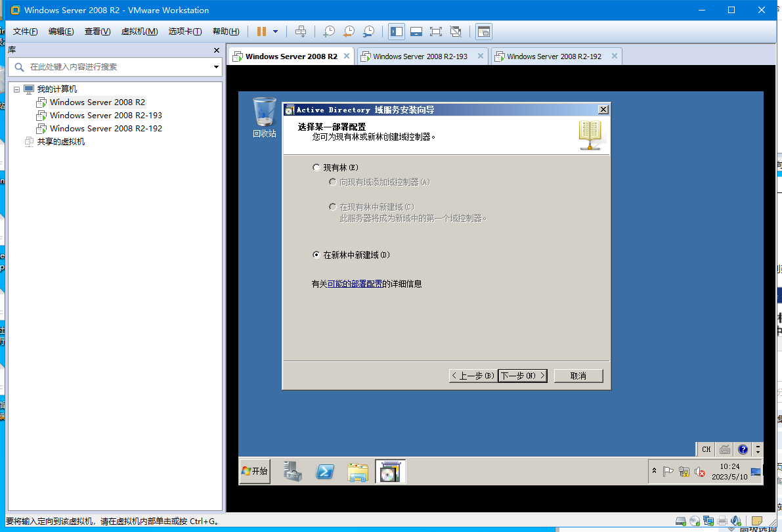782x532 pixels.
Task: Click the guest network warning tray icon
Action: (x=684, y=471)
